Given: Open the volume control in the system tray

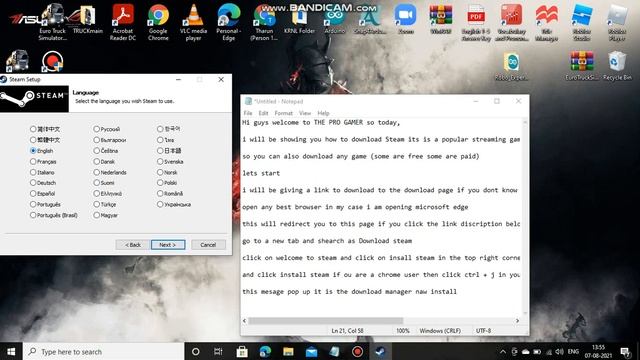Looking at the screenshot, I should 560,351.
